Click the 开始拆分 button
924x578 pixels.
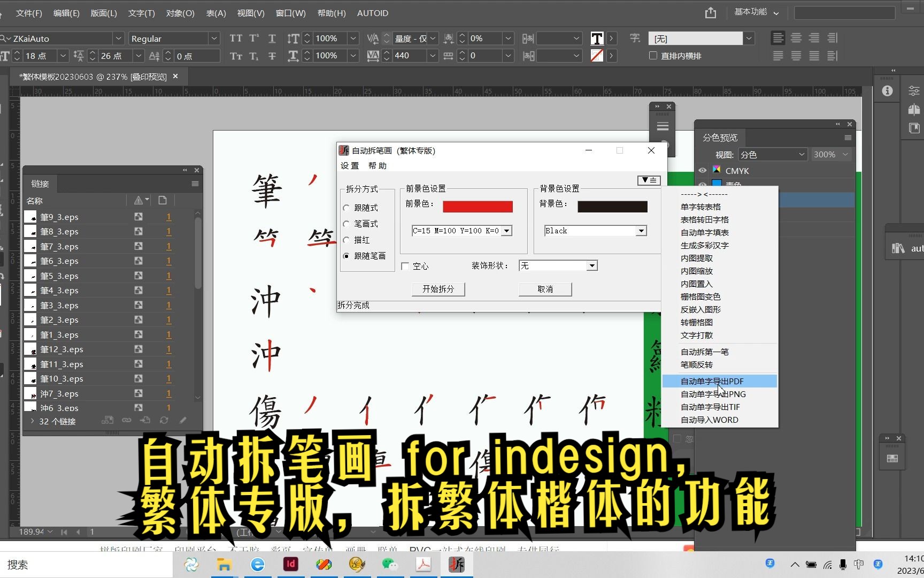438,289
